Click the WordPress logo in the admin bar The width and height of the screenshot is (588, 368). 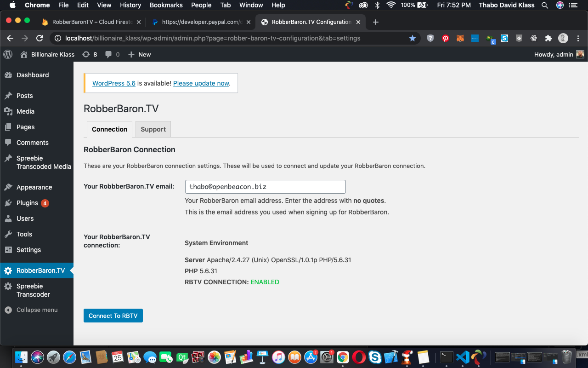pos(8,54)
